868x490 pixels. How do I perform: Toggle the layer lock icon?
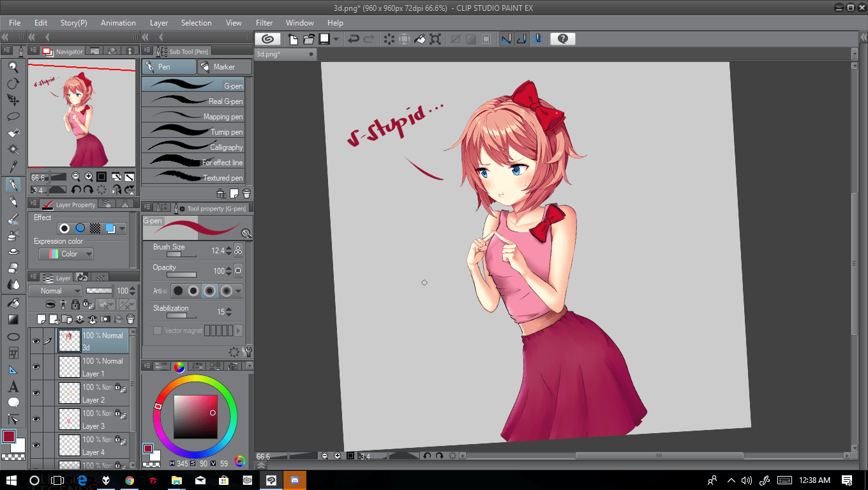tap(75, 304)
